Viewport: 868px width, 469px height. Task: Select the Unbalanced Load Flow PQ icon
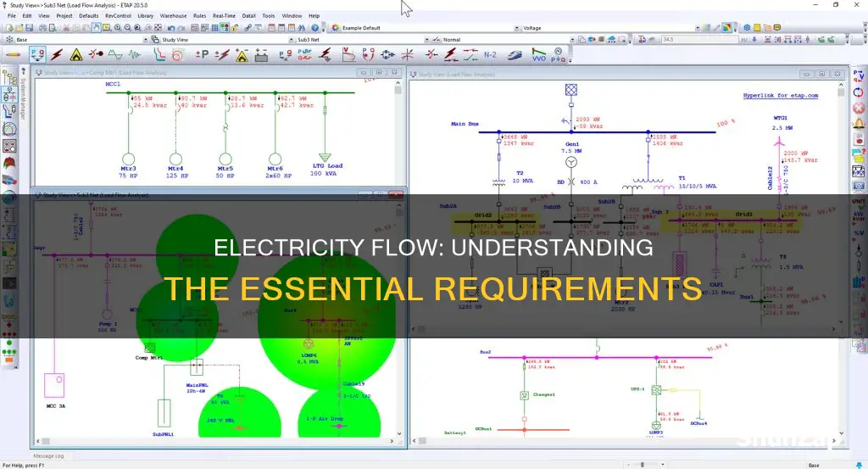point(285,55)
